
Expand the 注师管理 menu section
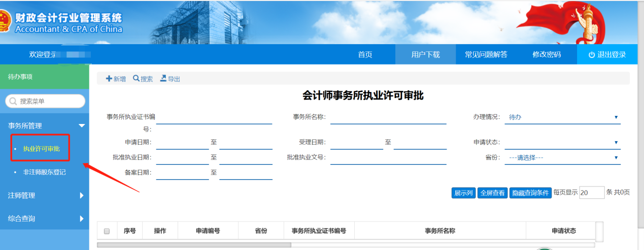pos(81,195)
